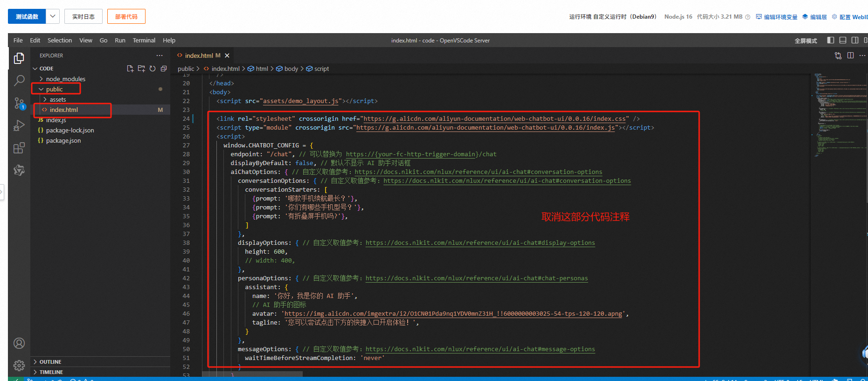The height and width of the screenshot is (381, 868).
Task: Click the New Folder icon in Explorer
Action: click(141, 69)
